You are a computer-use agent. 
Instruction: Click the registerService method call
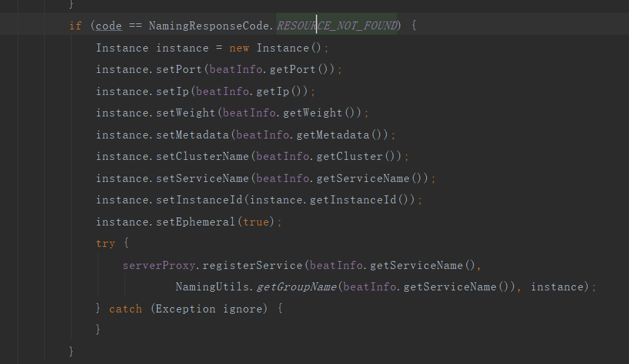coord(253,266)
